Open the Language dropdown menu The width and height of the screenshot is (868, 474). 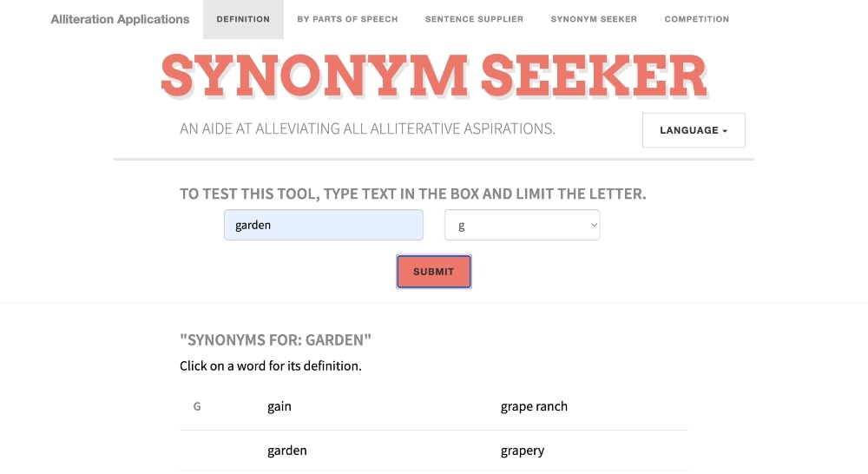point(694,130)
